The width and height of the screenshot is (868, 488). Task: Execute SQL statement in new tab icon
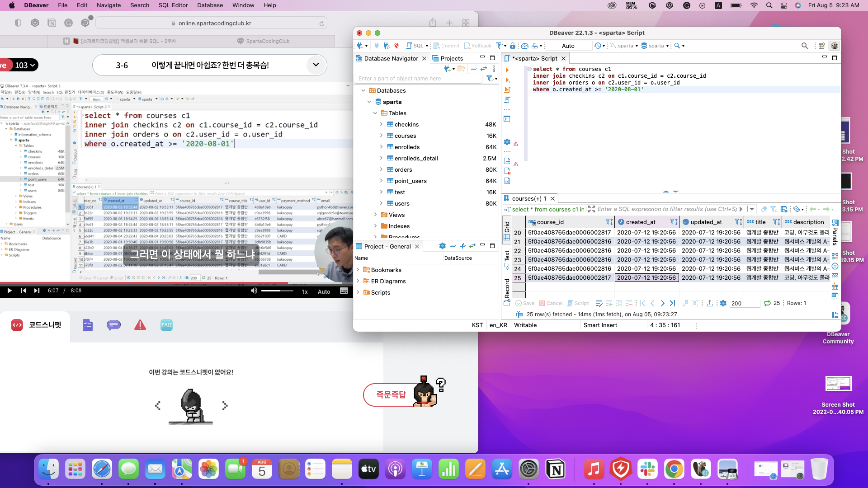pos(507,80)
